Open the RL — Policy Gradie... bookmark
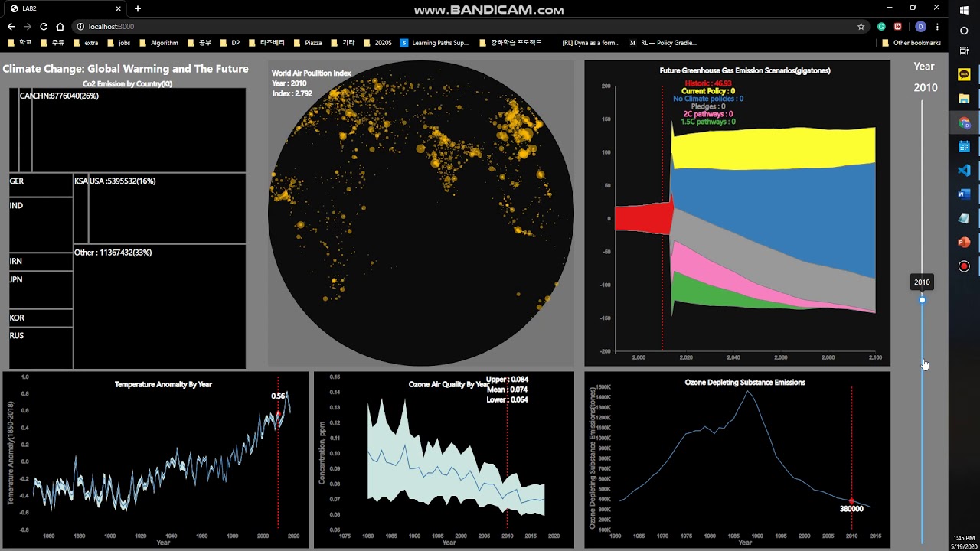Image resolution: width=980 pixels, height=551 pixels. [663, 43]
